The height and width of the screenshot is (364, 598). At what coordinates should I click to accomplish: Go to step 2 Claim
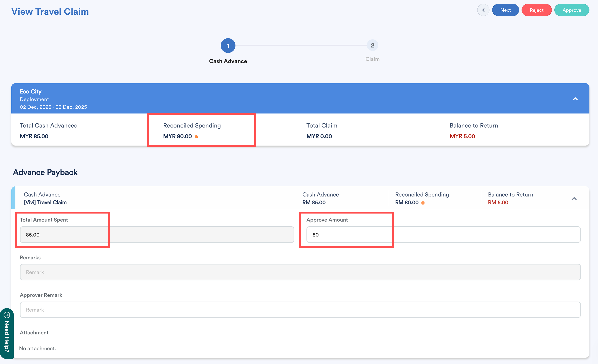tap(372, 45)
